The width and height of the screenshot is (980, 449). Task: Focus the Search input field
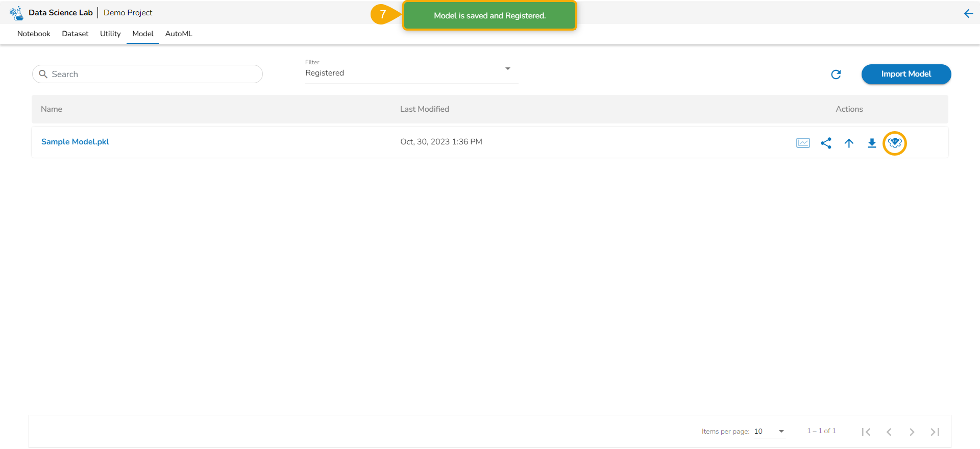click(x=148, y=74)
